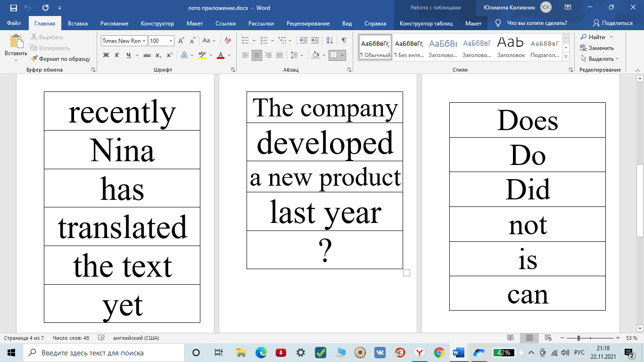
Task: Switch to the Вставка ribbon tab
Action: tap(78, 23)
